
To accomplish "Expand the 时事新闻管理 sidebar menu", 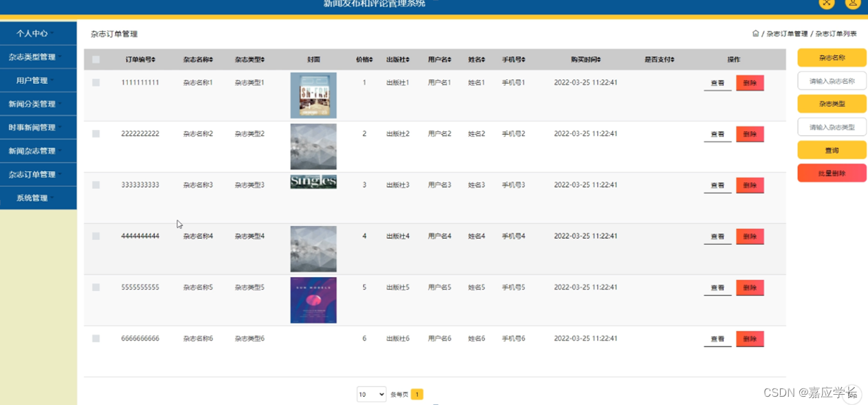I will pos(38,127).
